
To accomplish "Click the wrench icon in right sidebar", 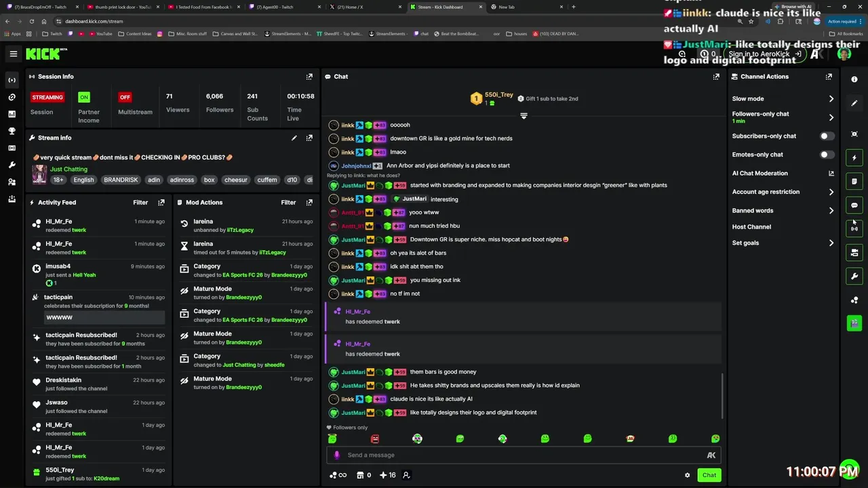I will point(854,276).
